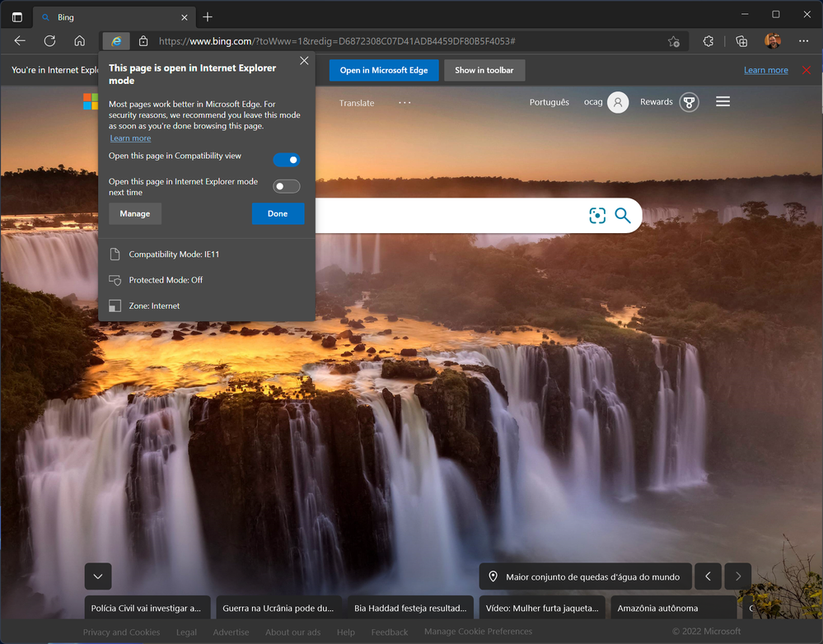Image resolution: width=823 pixels, height=644 pixels.
Task: Click the Done button
Action: point(278,213)
